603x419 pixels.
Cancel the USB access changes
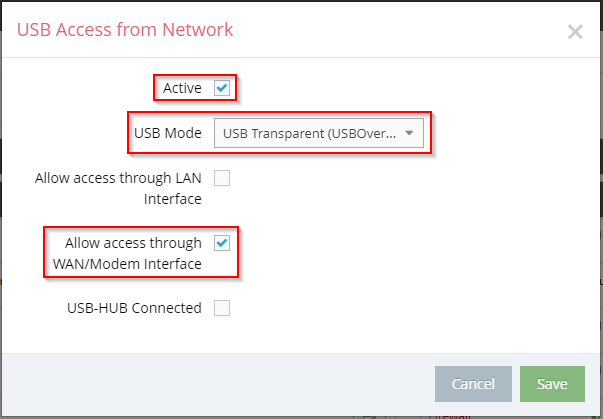pos(473,384)
